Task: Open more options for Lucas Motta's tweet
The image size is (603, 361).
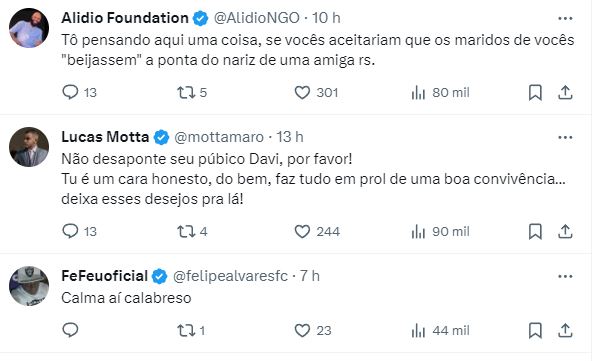Action: tap(565, 137)
